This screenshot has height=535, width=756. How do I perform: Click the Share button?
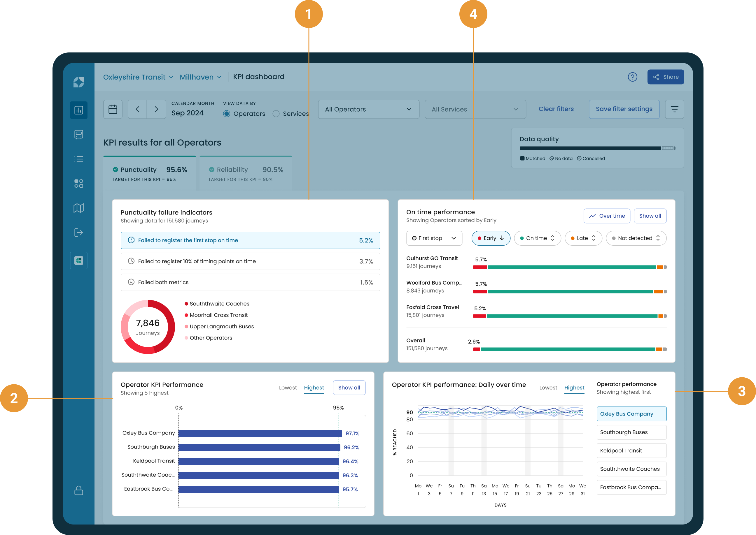[665, 77]
